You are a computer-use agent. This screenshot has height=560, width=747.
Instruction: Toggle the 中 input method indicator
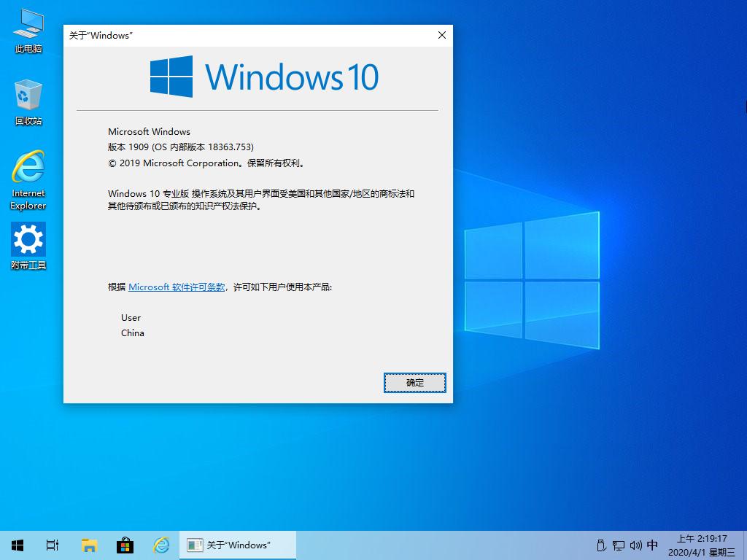(x=653, y=545)
